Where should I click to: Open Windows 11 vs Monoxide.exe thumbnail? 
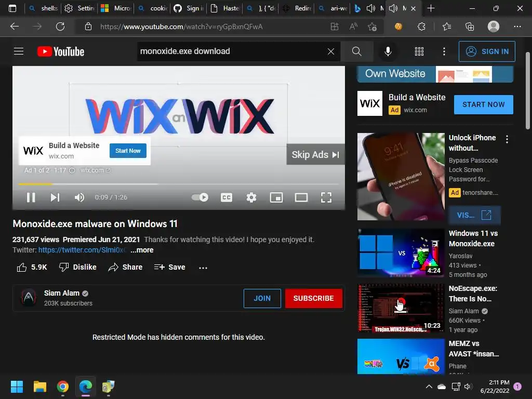401,253
